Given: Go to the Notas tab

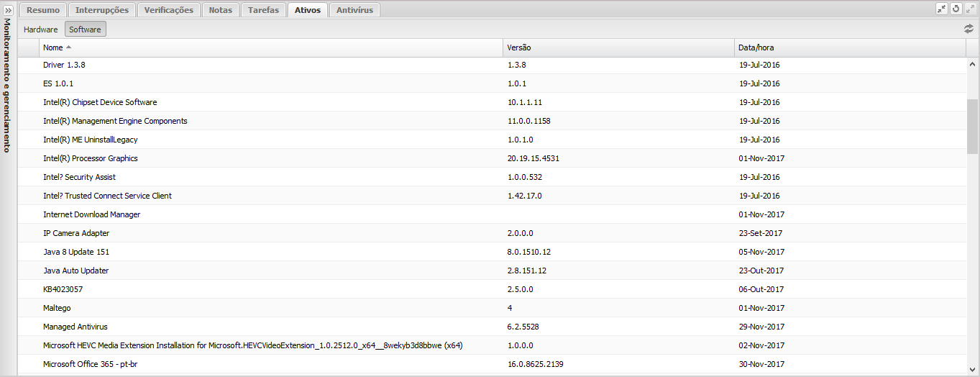Looking at the screenshot, I should [x=221, y=10].
